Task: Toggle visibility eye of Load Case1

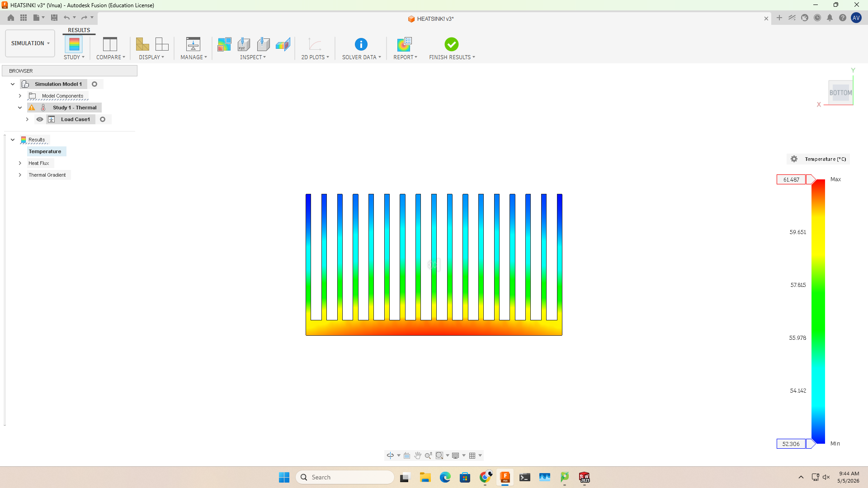Action: 40,119
